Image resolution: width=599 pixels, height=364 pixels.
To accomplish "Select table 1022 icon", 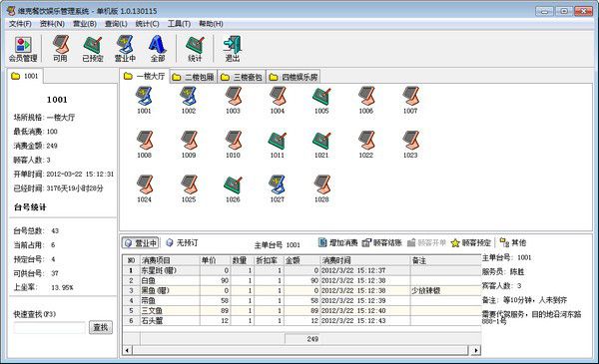I will [366, 145].
